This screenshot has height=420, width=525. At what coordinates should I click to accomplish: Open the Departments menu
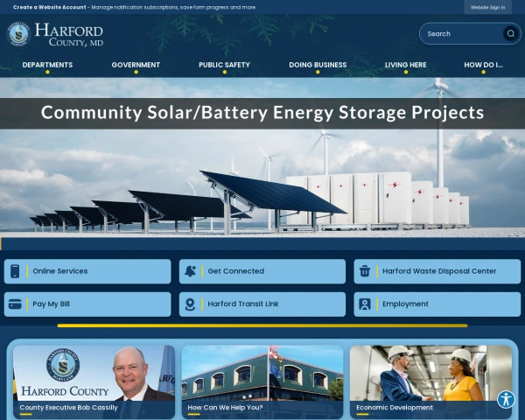47,65
